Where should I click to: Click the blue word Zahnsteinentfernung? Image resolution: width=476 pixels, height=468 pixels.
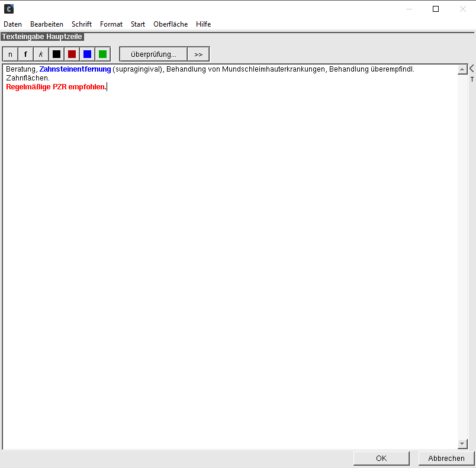pos(75,69)
